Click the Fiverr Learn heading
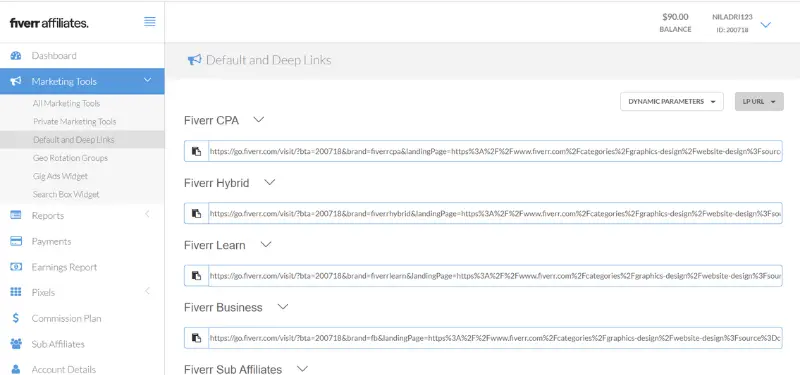Screen dimensions: 800x375 (215, 245)
